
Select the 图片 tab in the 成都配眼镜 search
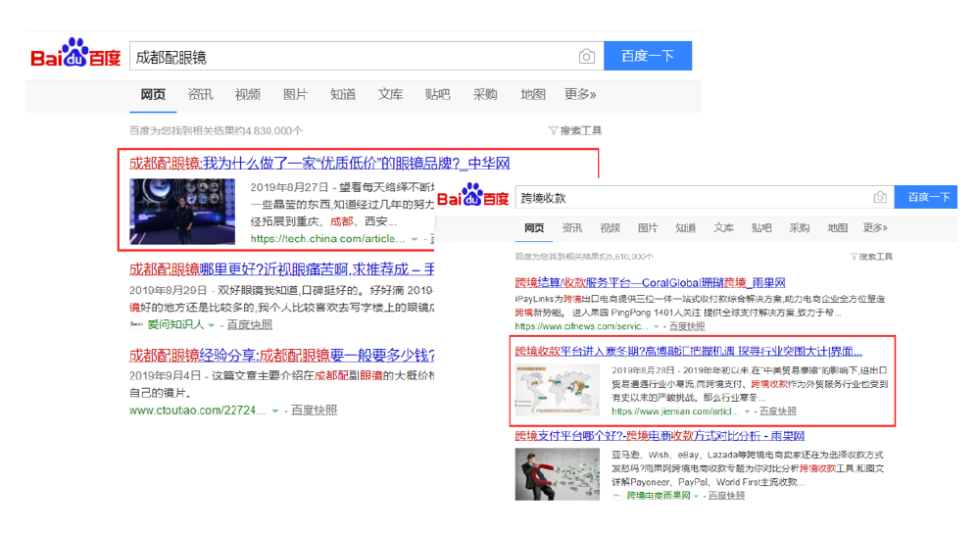pos(295,94)
